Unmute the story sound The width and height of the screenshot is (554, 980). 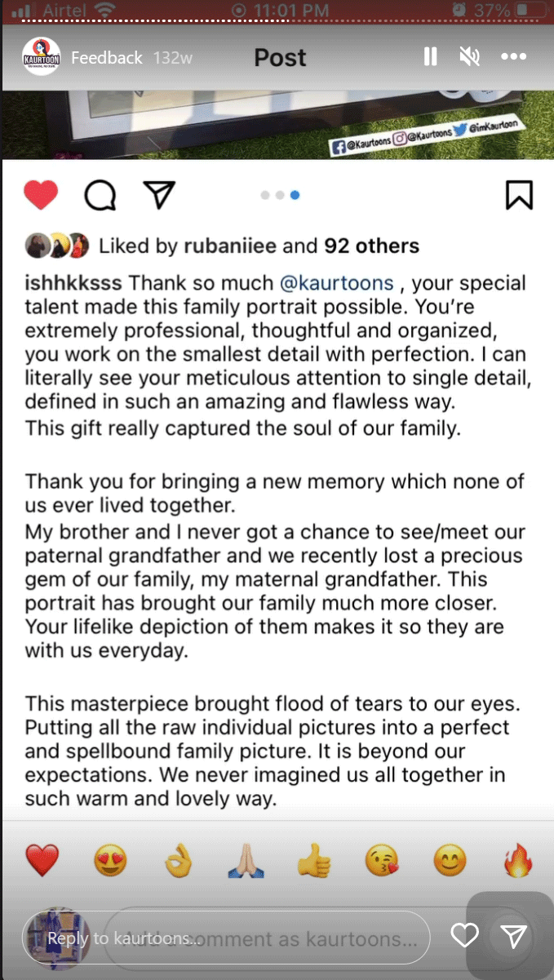coord(470,56)
